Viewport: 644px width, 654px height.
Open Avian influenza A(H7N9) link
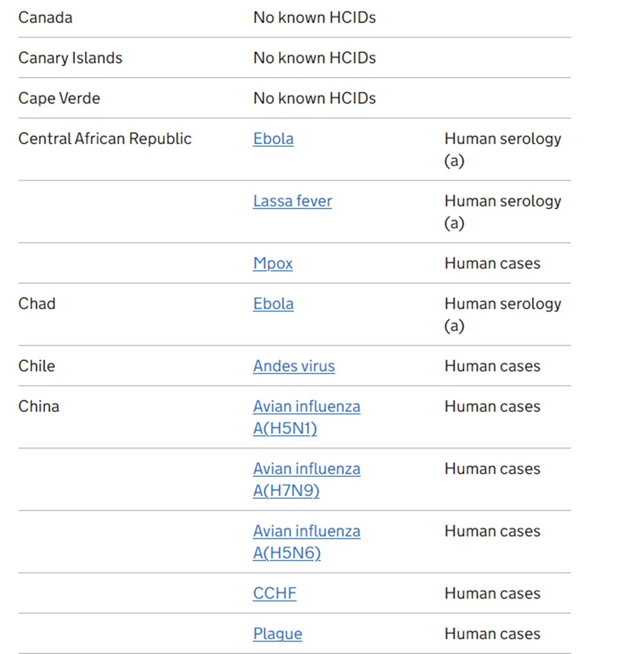coord(306,480)
